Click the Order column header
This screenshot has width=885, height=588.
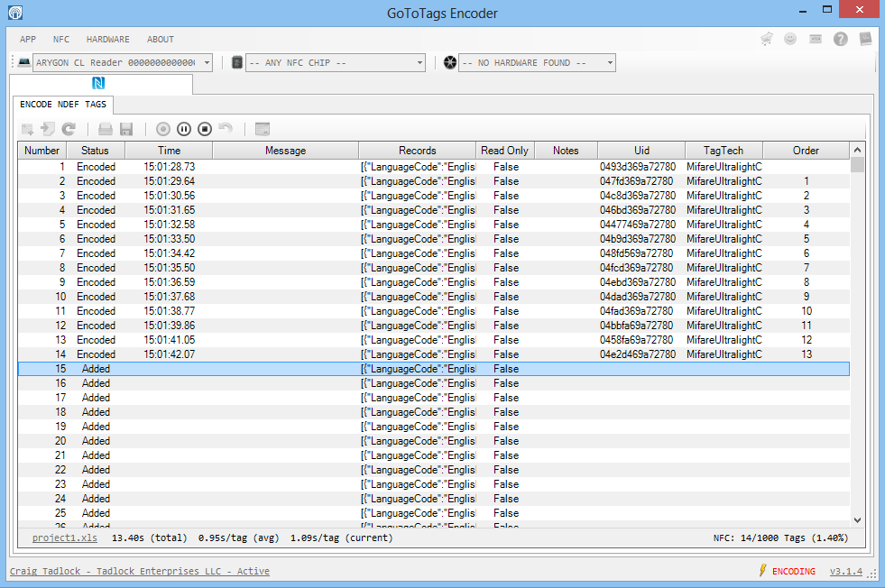pos(806,151)
